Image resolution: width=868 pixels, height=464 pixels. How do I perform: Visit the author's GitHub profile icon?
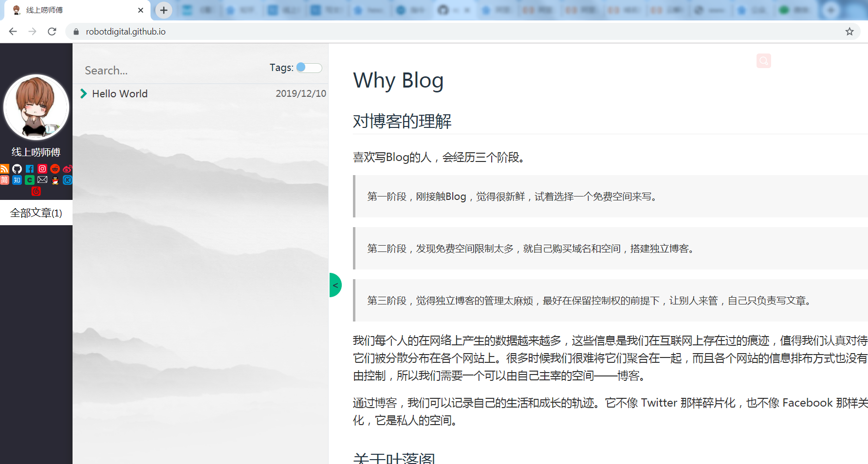point(17,169)
